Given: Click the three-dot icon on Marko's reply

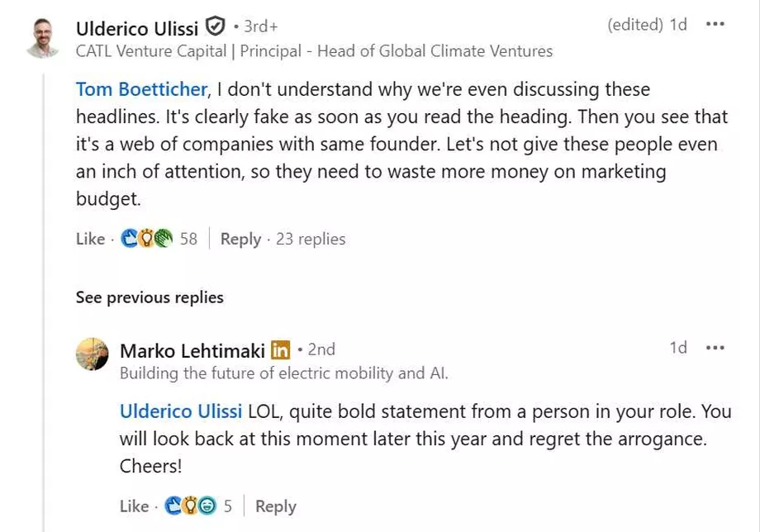Looking at the screenshot, I should [715, 348].
